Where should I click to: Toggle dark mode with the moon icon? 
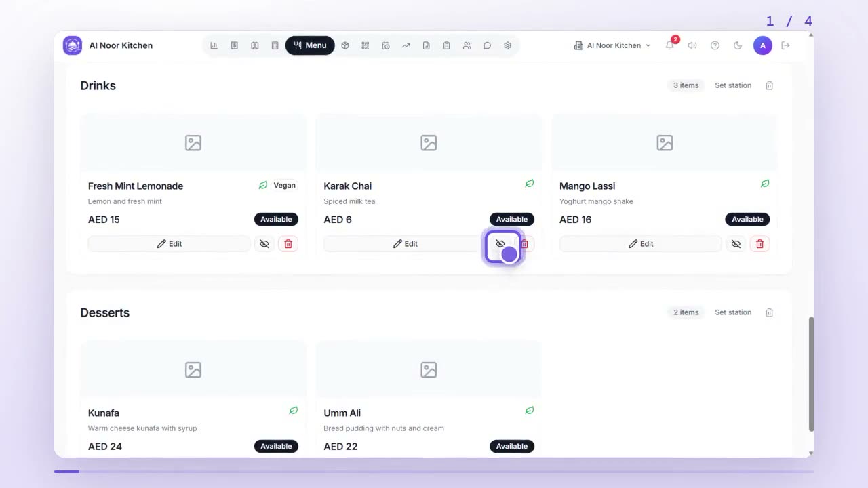coord(738,45)
